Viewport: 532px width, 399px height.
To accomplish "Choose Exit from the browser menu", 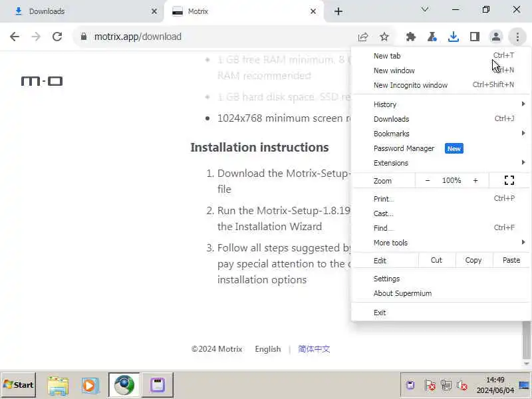I will (x=441, y=313).
